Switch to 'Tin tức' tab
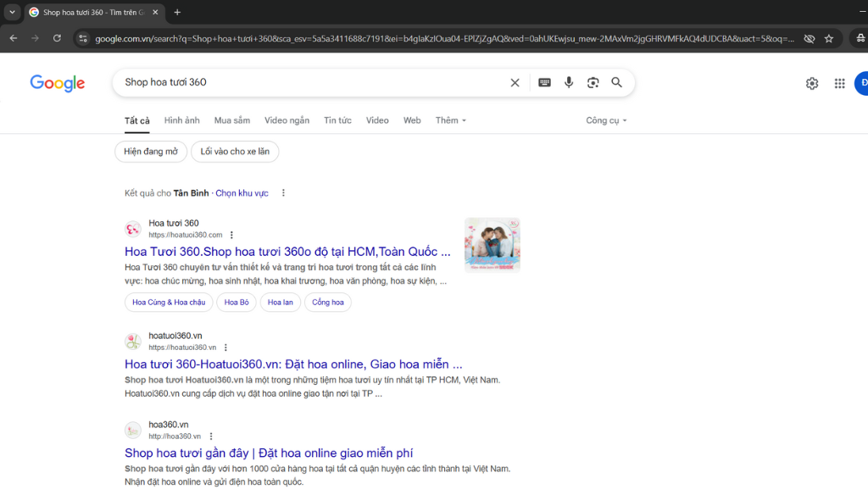The image size is (868, 495). (337, 120)
